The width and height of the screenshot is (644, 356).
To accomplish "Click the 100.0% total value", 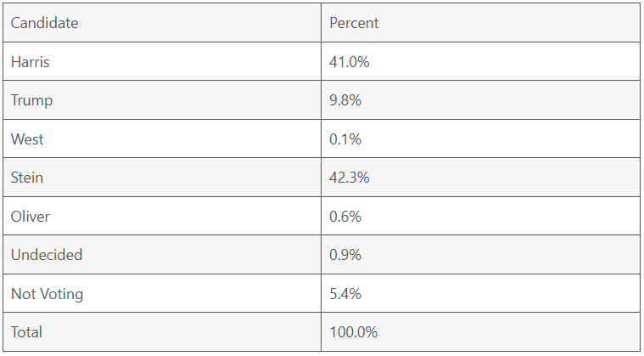I will click(x=353, y=332).
